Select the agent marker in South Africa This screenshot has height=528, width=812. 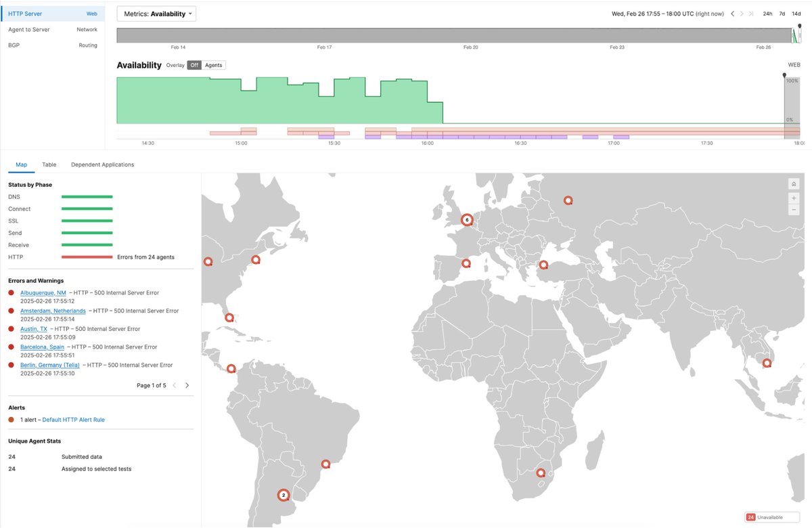(540, 473)
